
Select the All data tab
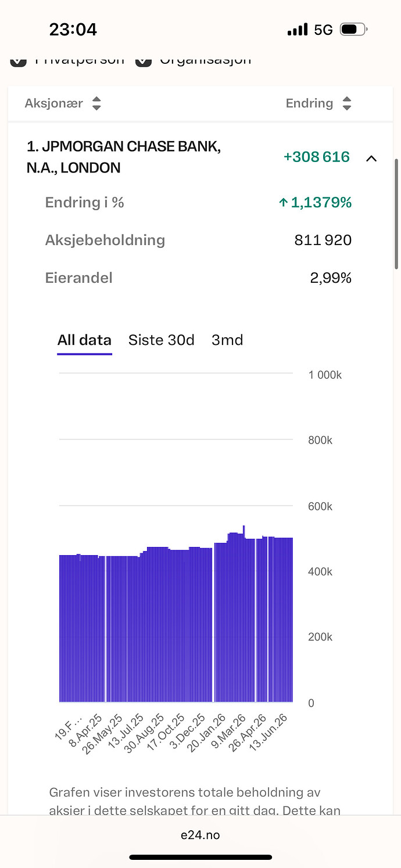[x=84, y=340]
